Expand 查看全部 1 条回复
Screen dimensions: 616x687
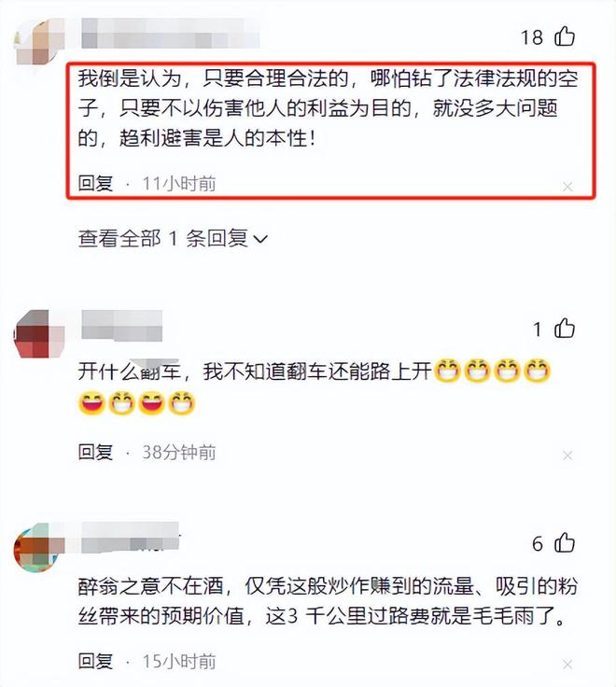click(x=173, y=238)
